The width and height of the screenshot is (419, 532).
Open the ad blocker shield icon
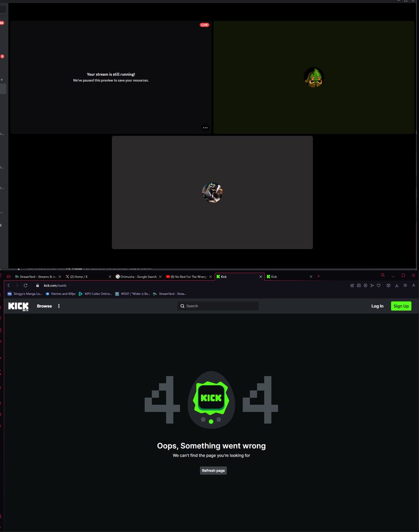365,286
